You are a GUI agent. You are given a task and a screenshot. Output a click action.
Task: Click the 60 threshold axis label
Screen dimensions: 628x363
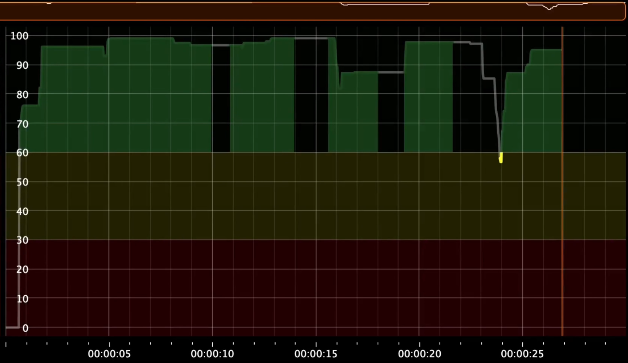coord(22,152)
